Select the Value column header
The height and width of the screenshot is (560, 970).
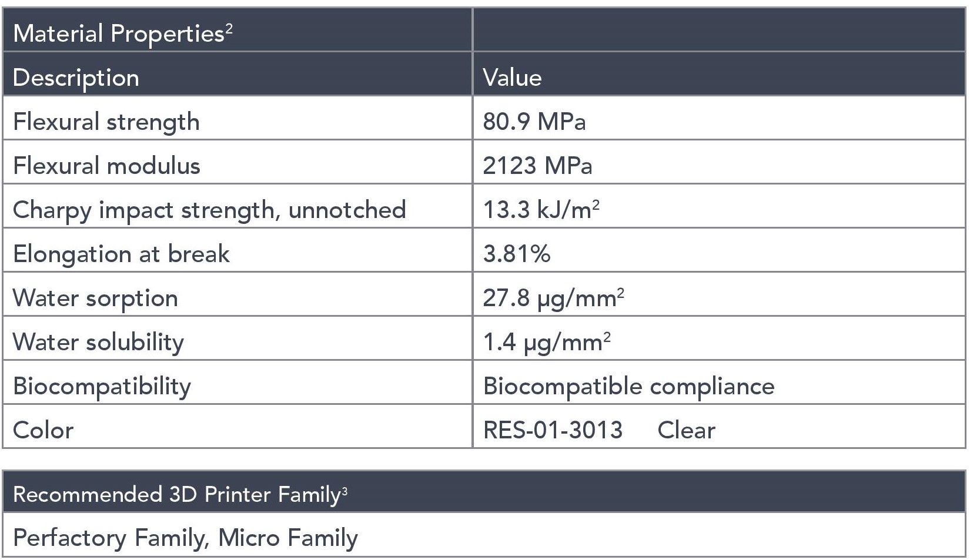pyautogui.click(x=512, y=78)
